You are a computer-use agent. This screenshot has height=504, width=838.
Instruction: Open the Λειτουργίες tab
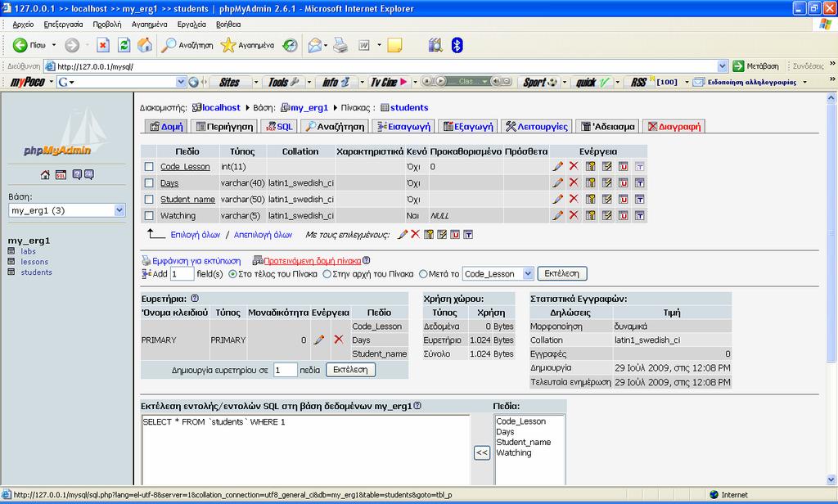click(x=537, y=127)
